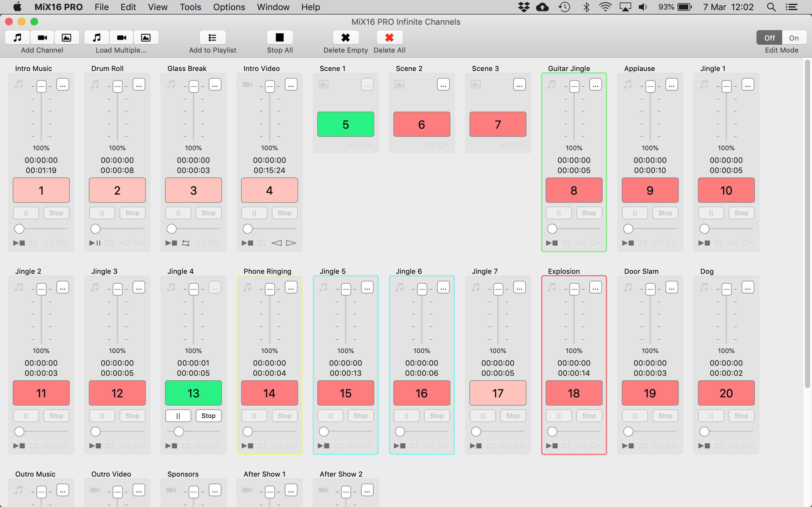The image size is (812, 507).
Task: Click Jingle 4 playback position slider knob
Action: (x=179, y=432)
